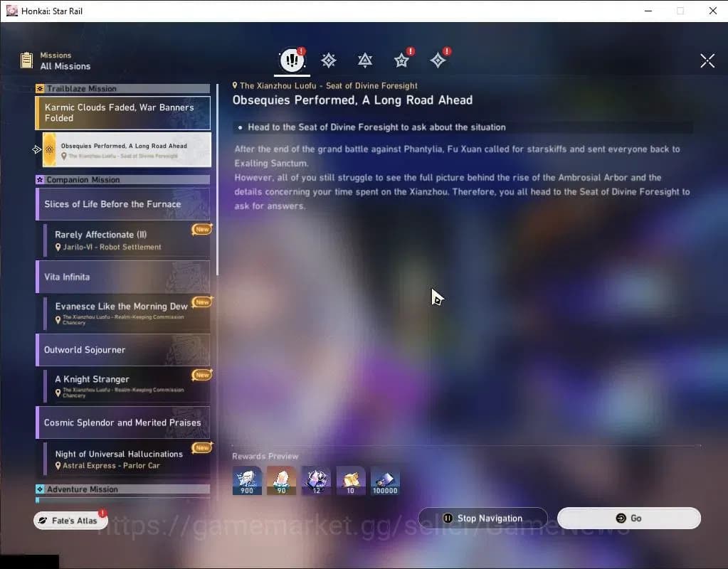Open Rarely Affectionate (II) mission
The image size is (728, 569).
click(x=127, y=240)
